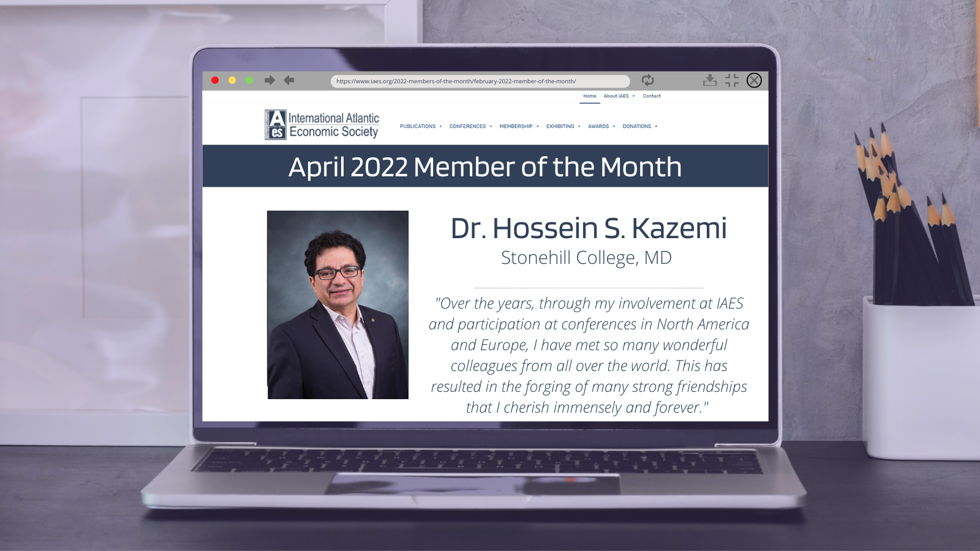The width and height of the screenshot is (980, 551).
Task: Click the browser forward arrow icon
Action: coord(269,80)
